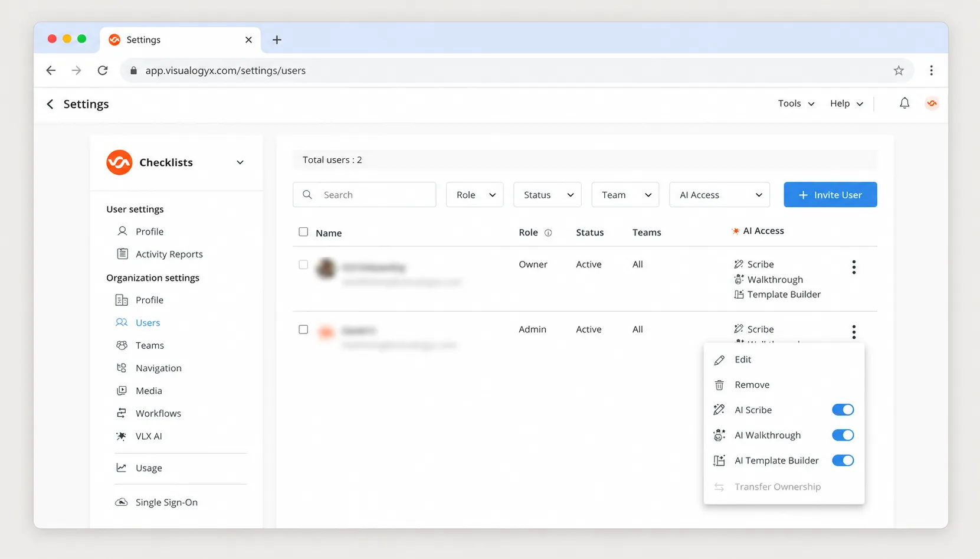Image resolution: width=980 pixels, height=559 pixels.
Task: Click the Status column header
Action: point(589,233)
